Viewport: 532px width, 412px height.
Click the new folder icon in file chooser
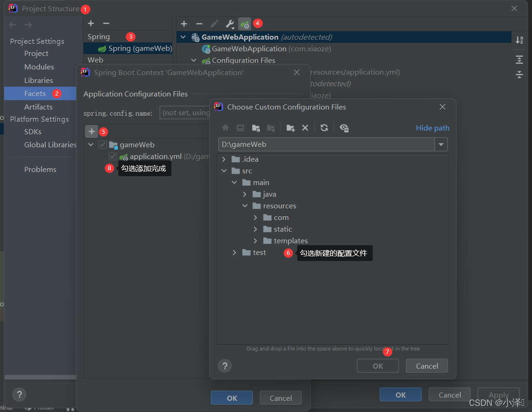(290, 128)
